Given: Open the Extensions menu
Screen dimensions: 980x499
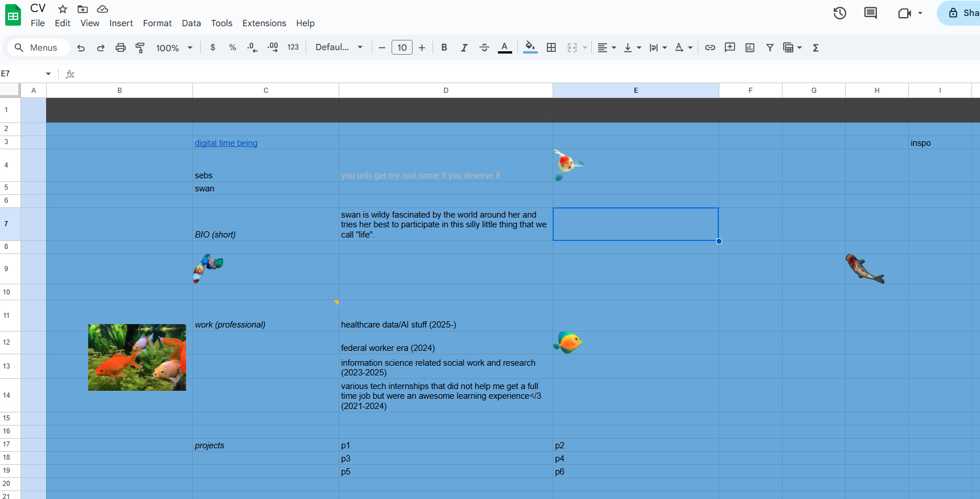Looking at the screenshot, I should (x=264, y=23).
